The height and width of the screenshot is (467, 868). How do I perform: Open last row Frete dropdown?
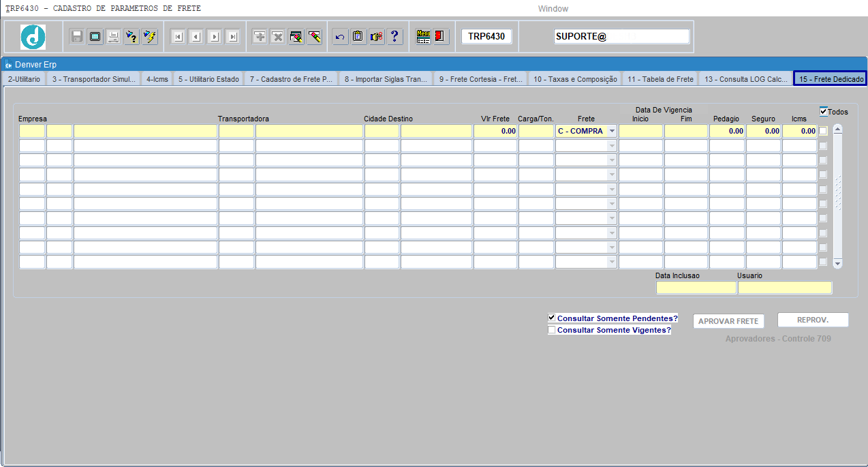[612, 262]
